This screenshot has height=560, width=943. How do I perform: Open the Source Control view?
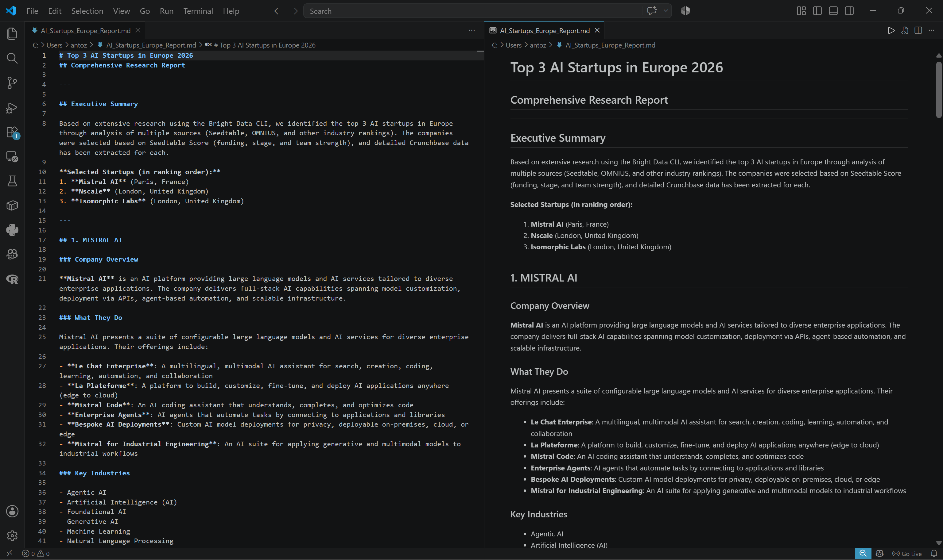coord(12,82)
